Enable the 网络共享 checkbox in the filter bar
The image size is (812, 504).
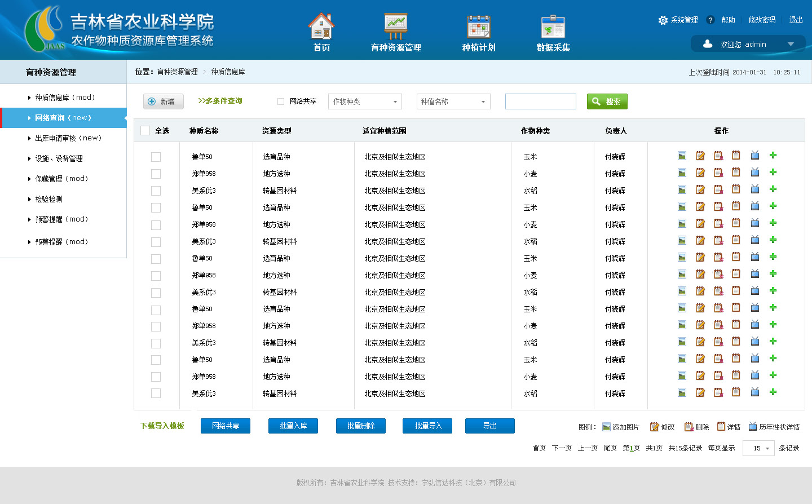pyautogui.click(x=281, y=101)
